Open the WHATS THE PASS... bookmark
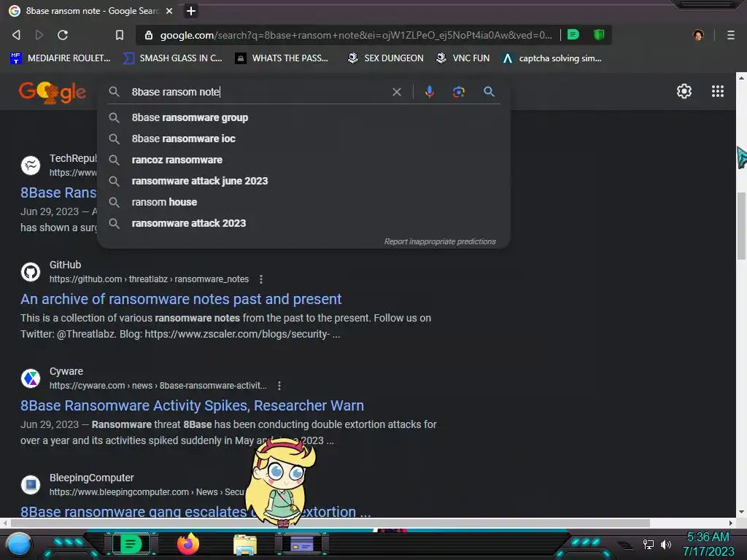 click(x=282, y=58)
